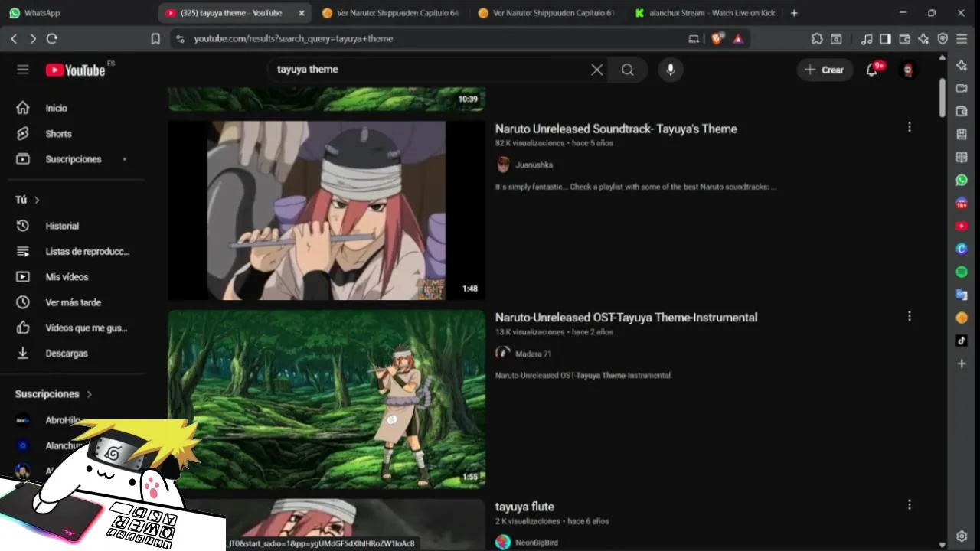Open the YouTube account avatar menu

pyautogui.click(x=908, y=70)
